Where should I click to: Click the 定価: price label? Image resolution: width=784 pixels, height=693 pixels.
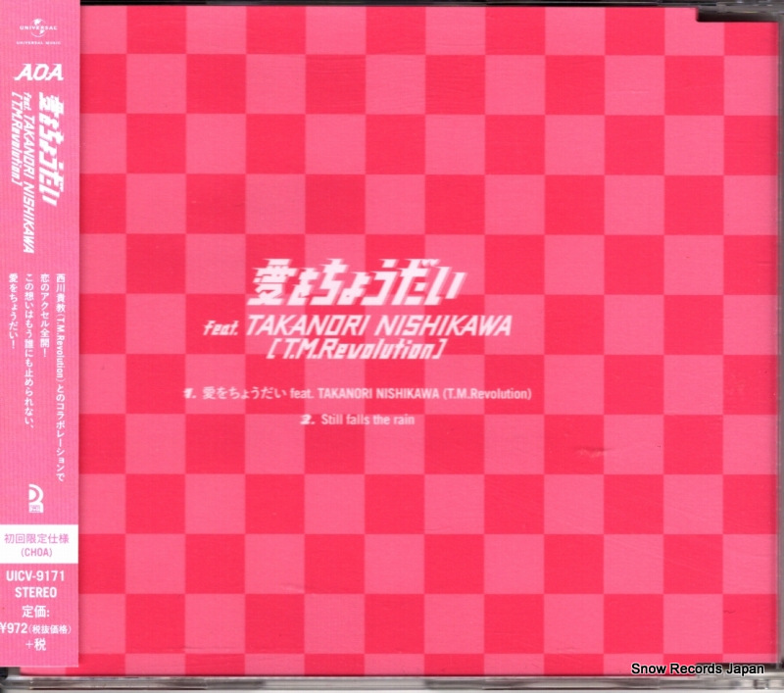pyautogui.click(x=35, y=611)
